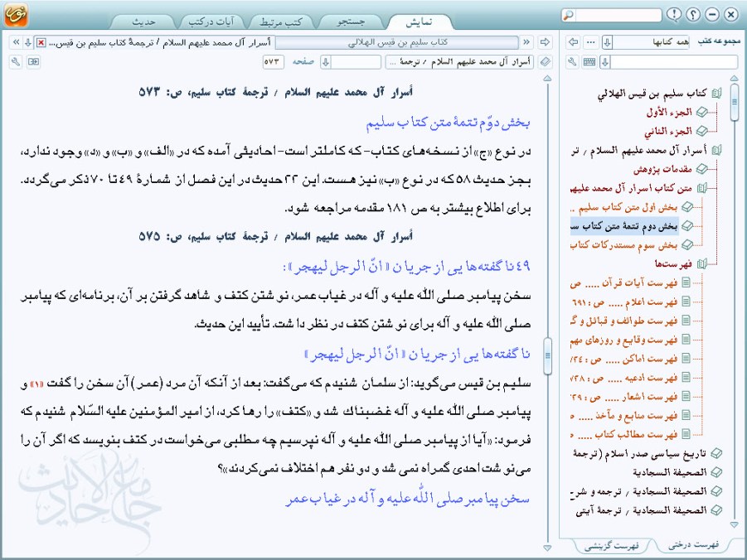
Task: Open the dropdown beside the صفحه label
Action: (325, 62)
